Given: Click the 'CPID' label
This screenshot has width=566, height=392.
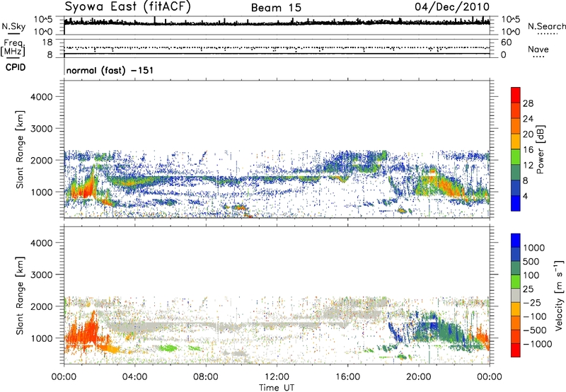Looking at the screenshot, I should pyautogui.click(x=16, y=67).
